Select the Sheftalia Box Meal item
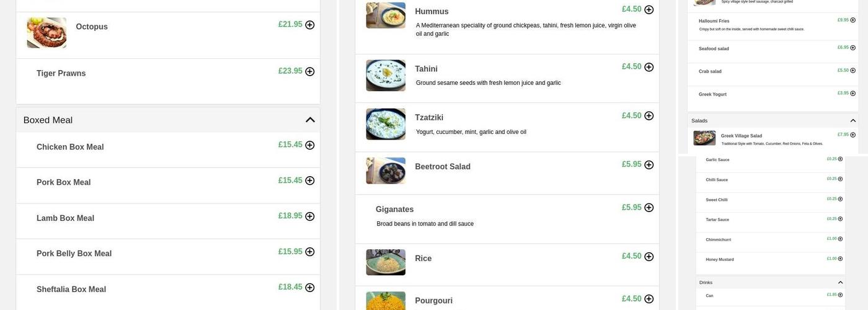The width and height of the screenshot is (868, 310). pos(71,290)
